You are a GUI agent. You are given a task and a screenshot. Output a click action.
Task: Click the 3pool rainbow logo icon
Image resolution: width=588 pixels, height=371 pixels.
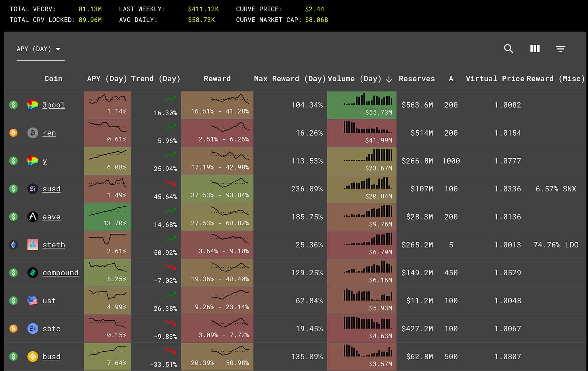pyautogui.click(x=33, y=105)
